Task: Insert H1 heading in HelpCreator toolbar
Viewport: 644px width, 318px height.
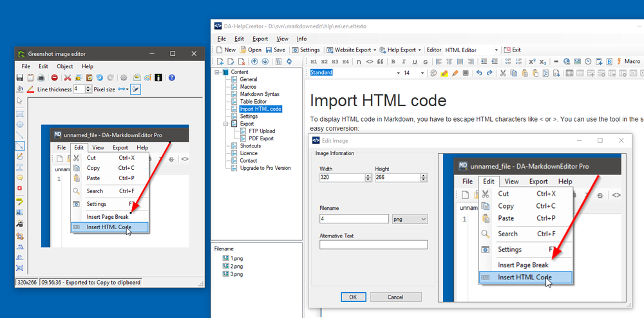Action: click(314, 62)
